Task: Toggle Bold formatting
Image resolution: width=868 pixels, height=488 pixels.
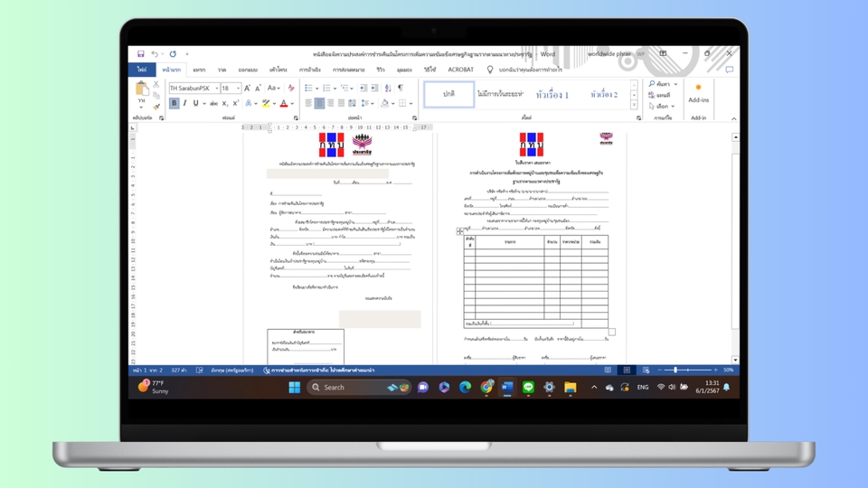Action: [174, 103]
